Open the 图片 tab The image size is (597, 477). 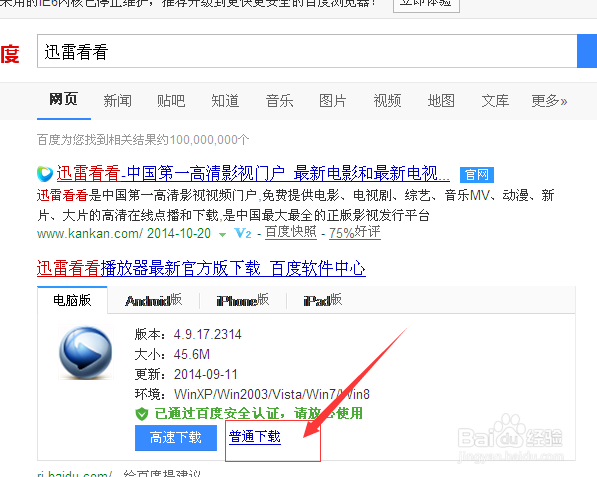pos(333,101)
